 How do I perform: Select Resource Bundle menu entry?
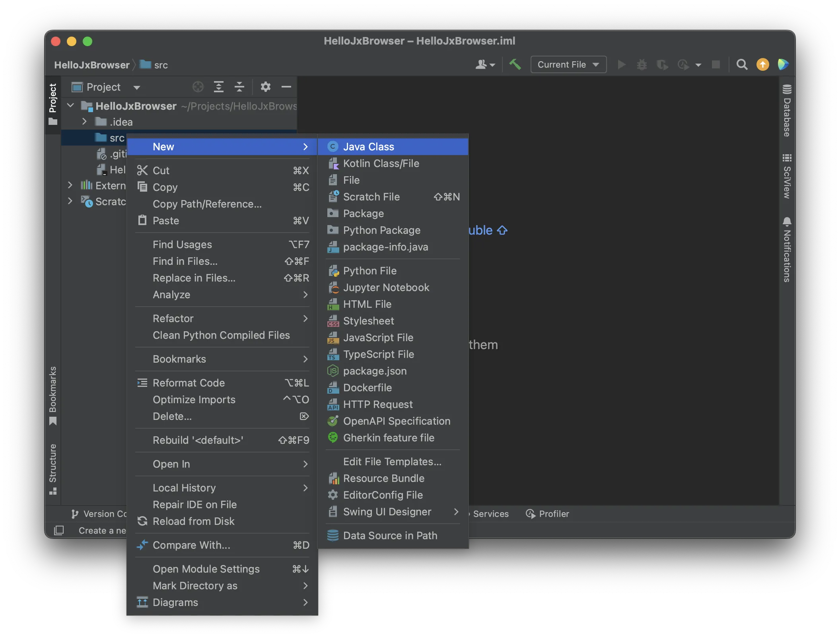click(x=393, y=478)
